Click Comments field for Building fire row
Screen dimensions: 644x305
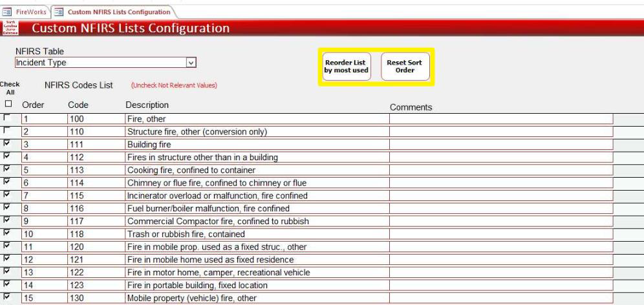click(501, 145)
